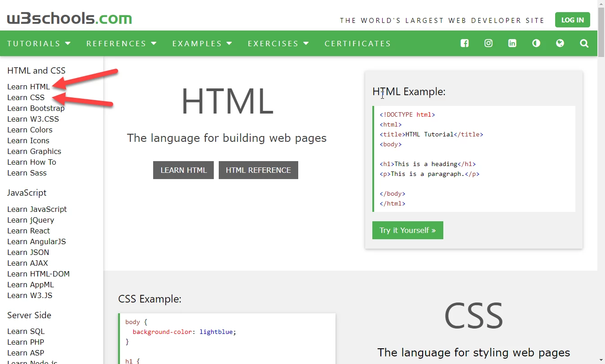The width and height of the screenshot is (605, 364).
Task: Expand the References dropdown menu
Action: coord(121,44)
